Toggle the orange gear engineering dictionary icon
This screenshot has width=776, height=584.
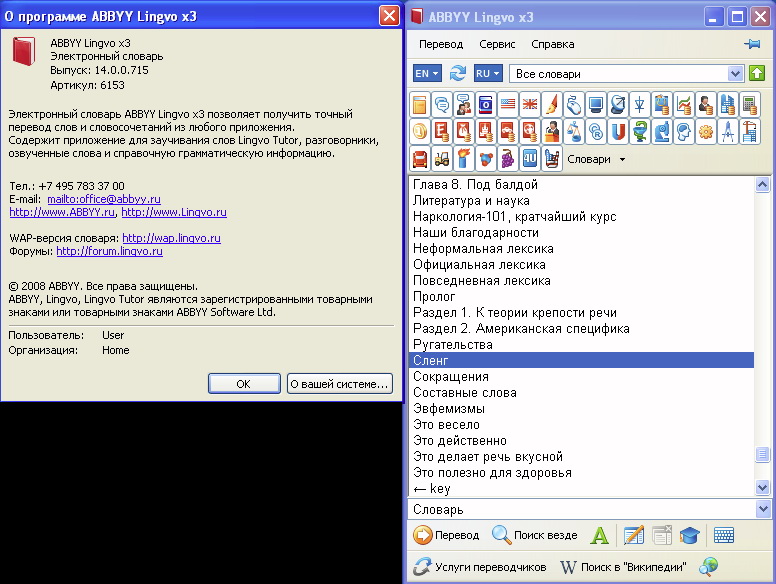click(x=706, y=132)
